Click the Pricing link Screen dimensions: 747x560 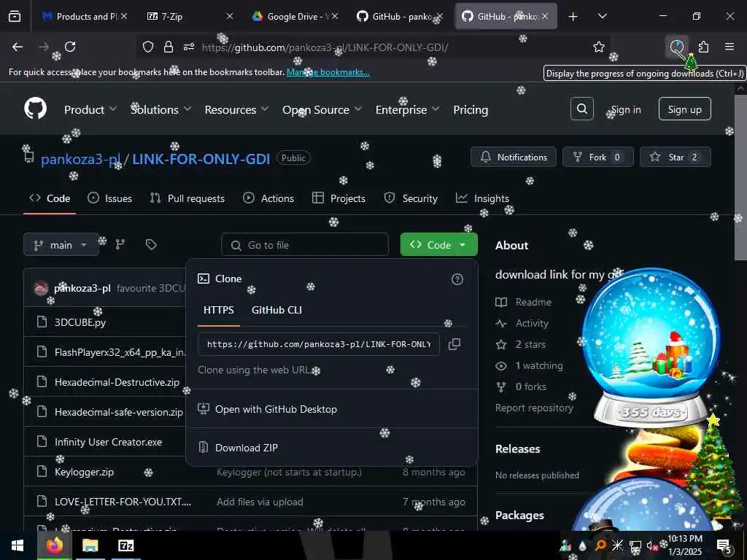point(471,109)
